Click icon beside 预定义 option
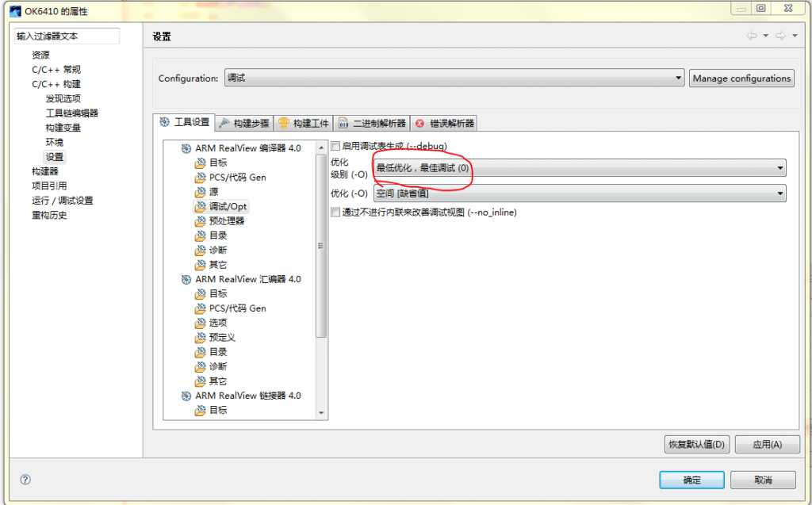 click(201, 338)
